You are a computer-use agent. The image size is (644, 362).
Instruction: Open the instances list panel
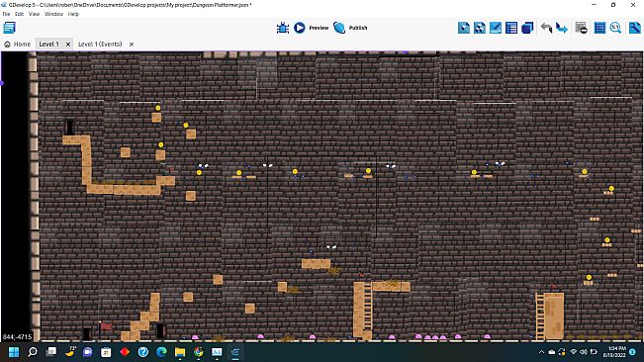pos(511,28)
